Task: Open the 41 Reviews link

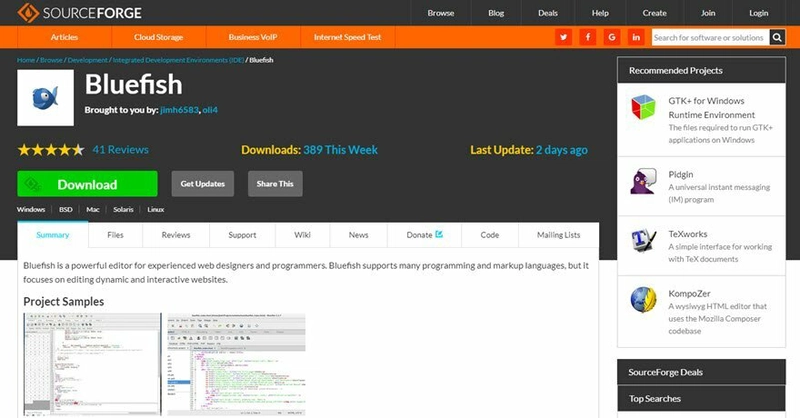Action: (120, 150)
